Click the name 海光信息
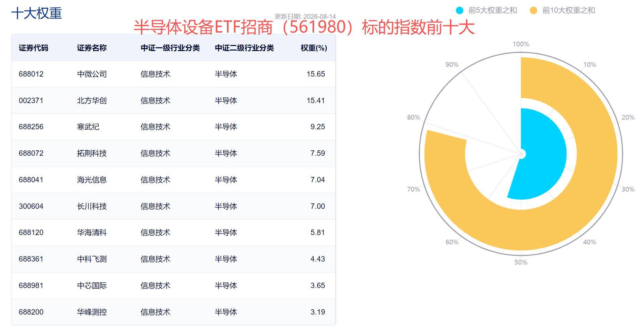 [92, 180]
